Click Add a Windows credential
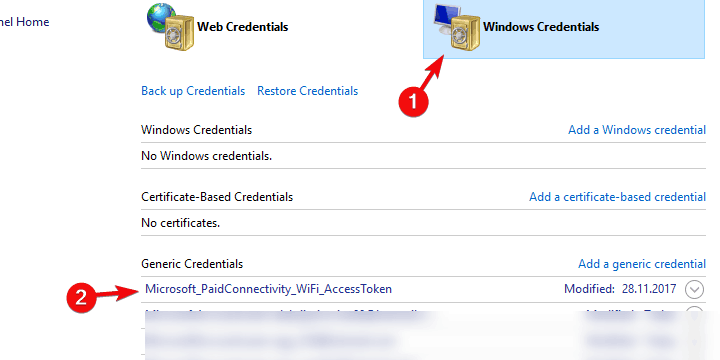Screen dimensions: 720x360 pos(637,130)
